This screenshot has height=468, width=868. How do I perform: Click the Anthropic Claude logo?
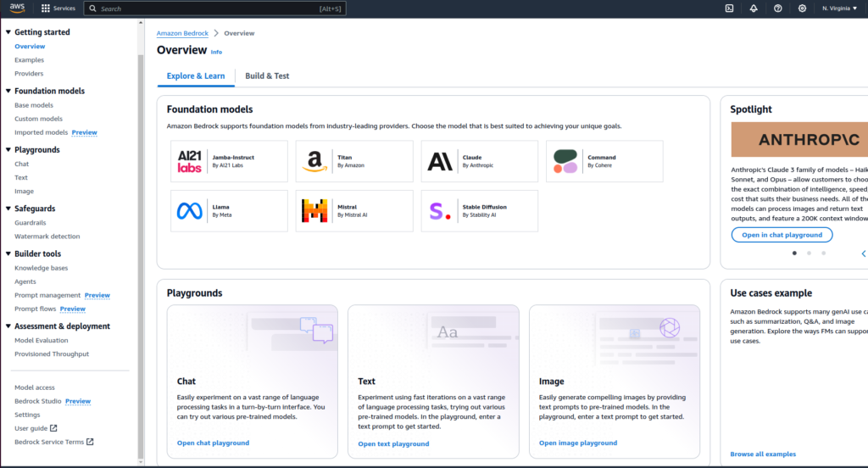tap(440, 161)
